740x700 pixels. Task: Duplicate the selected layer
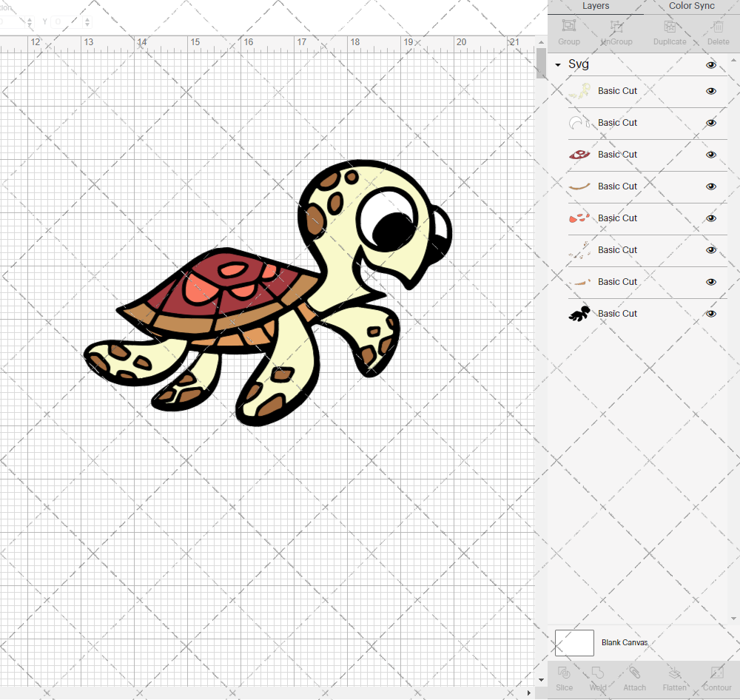[x=670, y=32]
